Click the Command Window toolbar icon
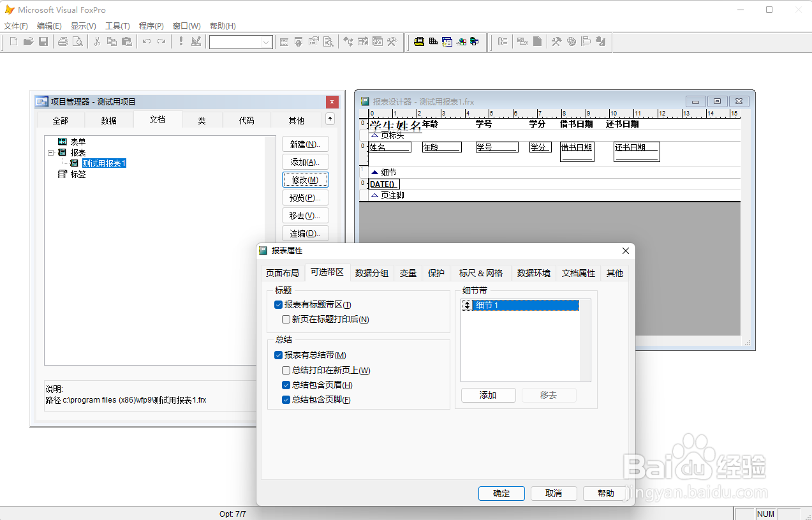Image resolution: width=812 pixels, height=520 pixels. point(284,41)
